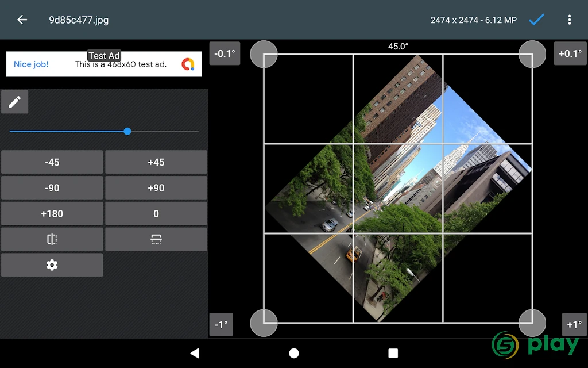Image resolution: width=588 pixels, height=368 pixels.
Task: Flip image vertically with flip icon
Action: pos(156,239)
